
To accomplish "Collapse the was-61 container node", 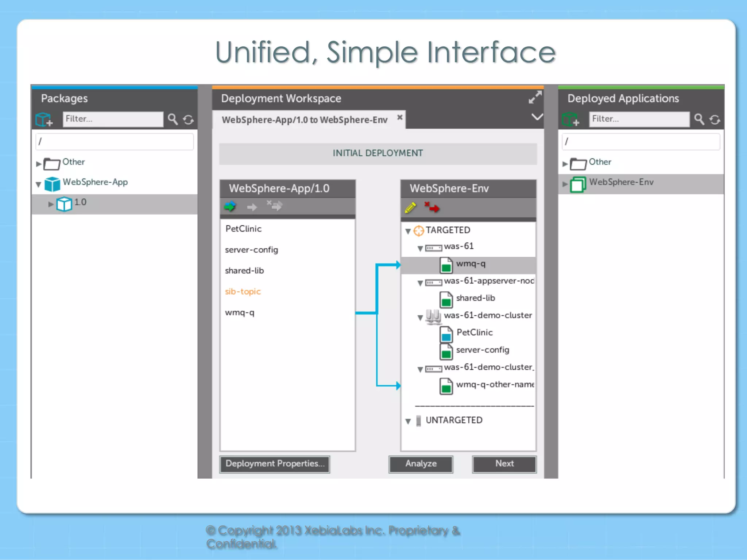I will pyautogui.click(x=420, y=249).
